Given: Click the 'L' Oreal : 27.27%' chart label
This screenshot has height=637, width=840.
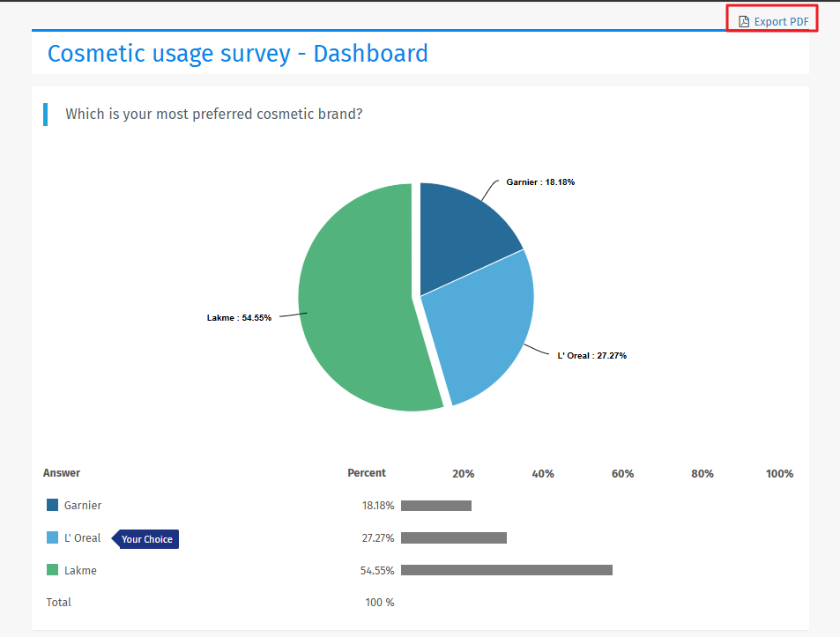Looking at the screenshot, I should pyautogui.click(x=591, y=355).
